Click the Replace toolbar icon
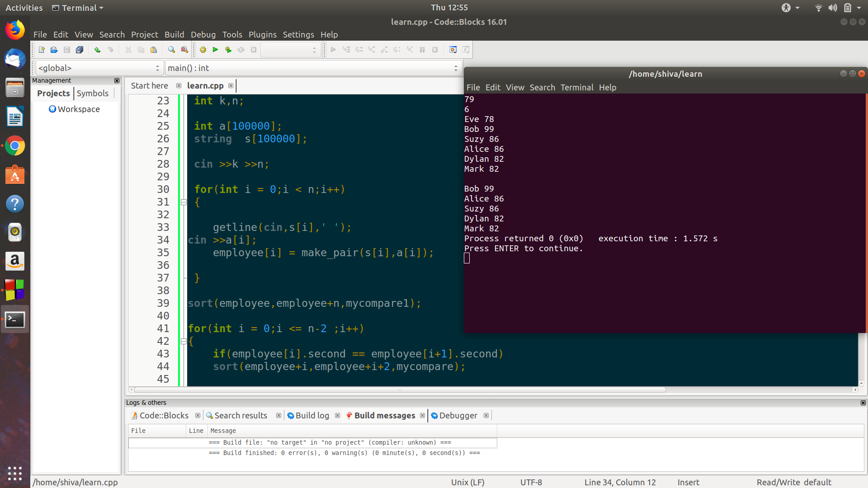 click(x=184, y=50)
